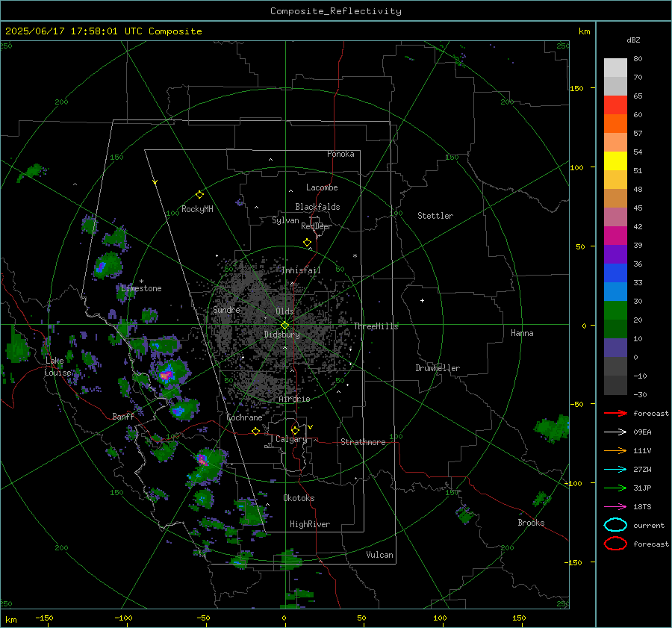This screenshot has height=628, width=672.
Task: Click the Brooks city label
Action: click(531, 523)
